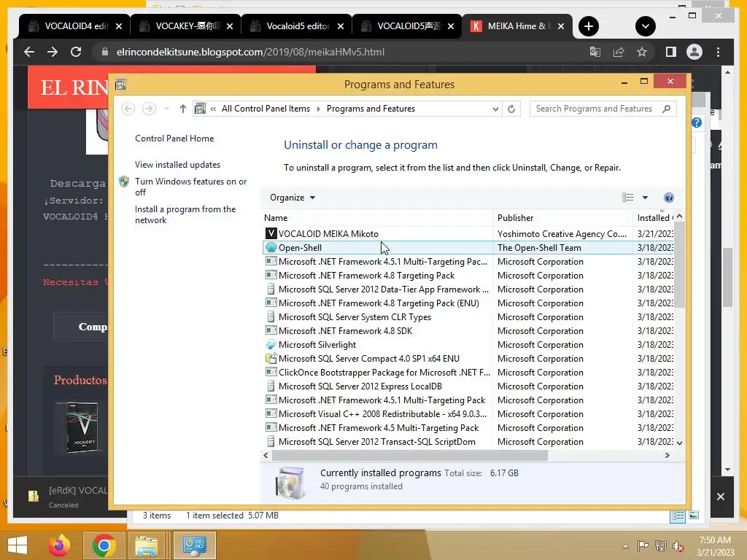
Task: Bookmark this page with star icon
Action: click(642, 52)
